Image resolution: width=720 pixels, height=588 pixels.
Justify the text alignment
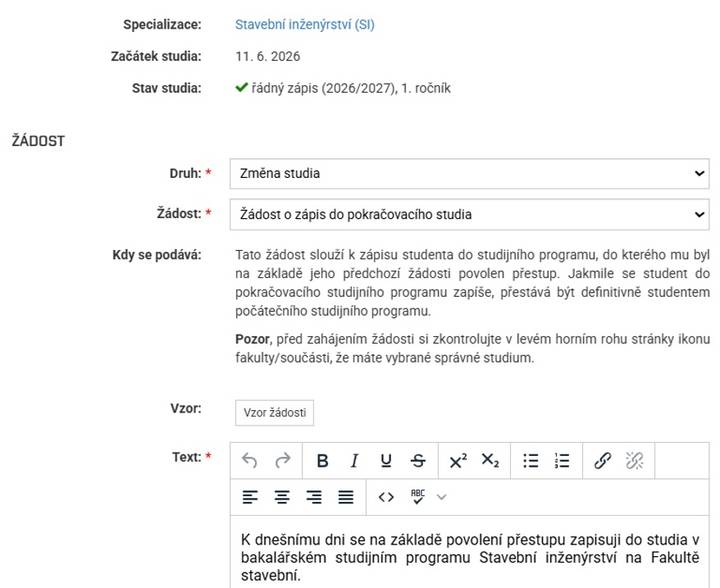point(346,497)
